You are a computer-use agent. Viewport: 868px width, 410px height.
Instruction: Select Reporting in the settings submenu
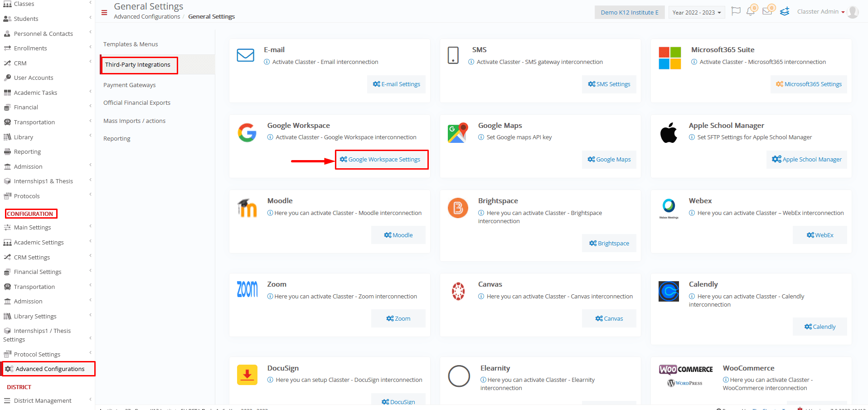(116, 138)
